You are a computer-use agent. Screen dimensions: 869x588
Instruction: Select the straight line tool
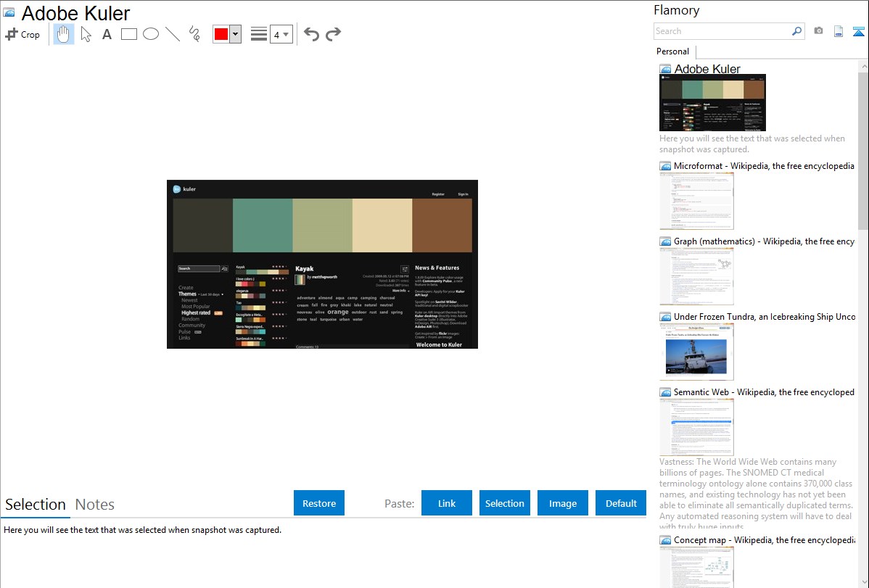tap(173, 34)
